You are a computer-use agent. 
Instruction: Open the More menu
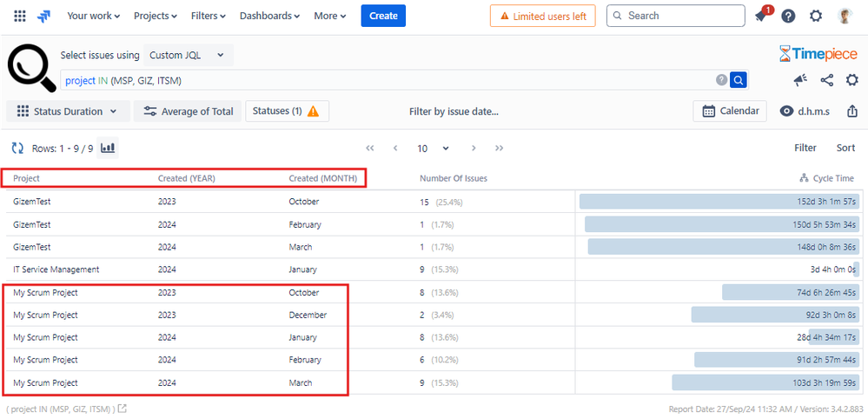330,16
